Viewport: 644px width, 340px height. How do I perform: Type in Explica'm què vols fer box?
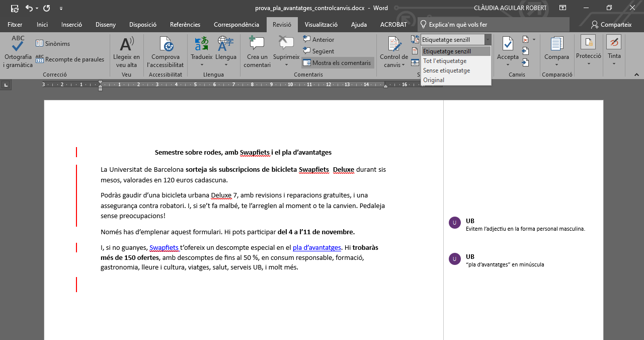pyautogui.click(x=458, y=25)
